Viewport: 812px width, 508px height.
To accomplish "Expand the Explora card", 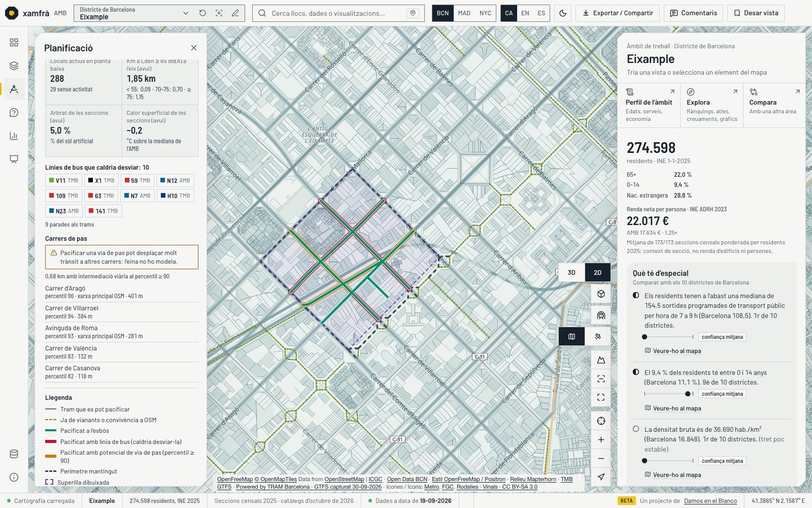I will tap(712, 106).
